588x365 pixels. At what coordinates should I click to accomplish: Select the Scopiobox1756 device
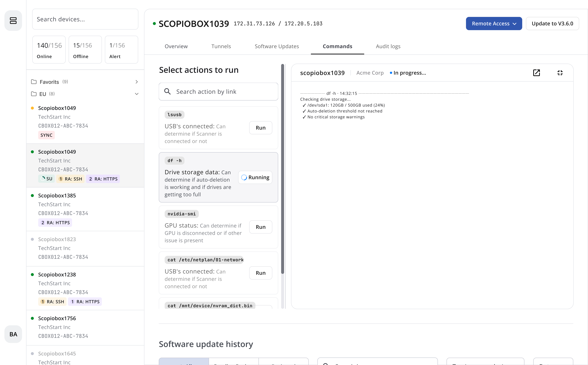click(x=85, y=328)
